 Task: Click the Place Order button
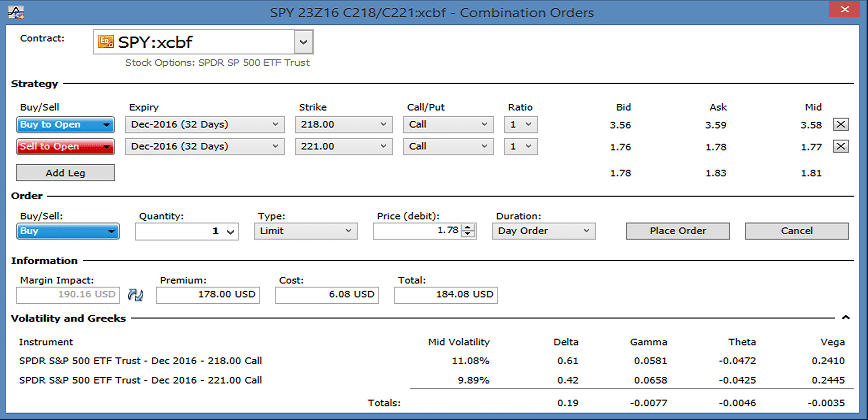coord(677,231)
